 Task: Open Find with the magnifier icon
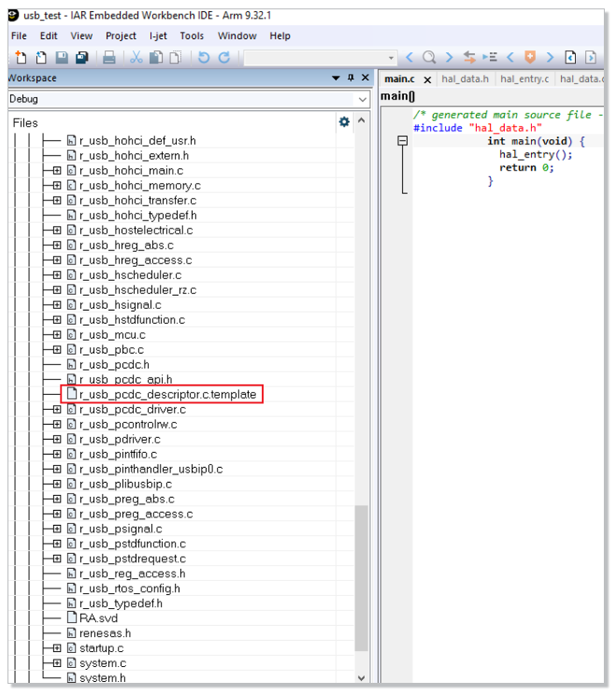coord(429,58)
